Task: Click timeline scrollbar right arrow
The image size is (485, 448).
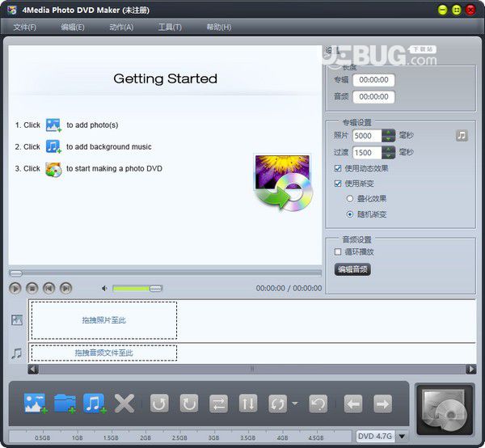Action: [470, 369]
